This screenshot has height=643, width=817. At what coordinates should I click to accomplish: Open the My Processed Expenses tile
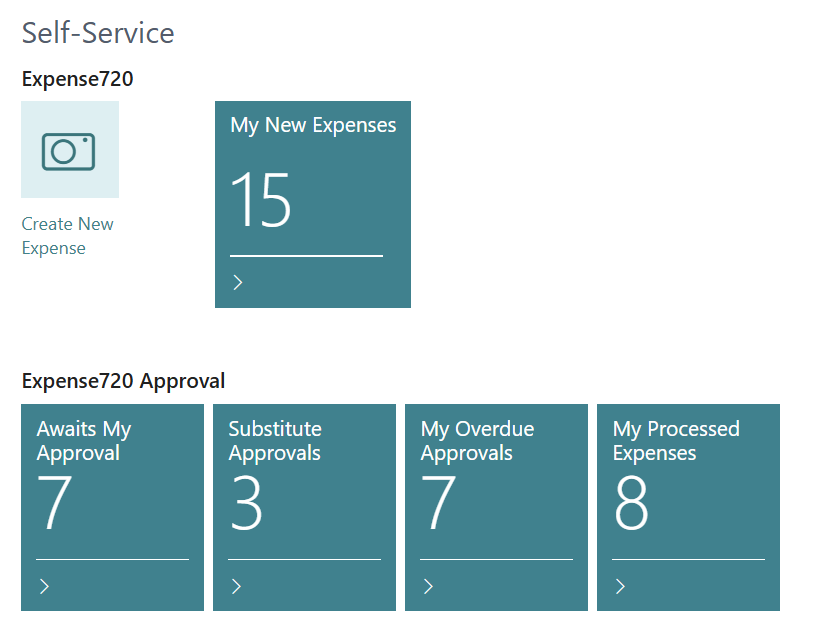[688, 507]
